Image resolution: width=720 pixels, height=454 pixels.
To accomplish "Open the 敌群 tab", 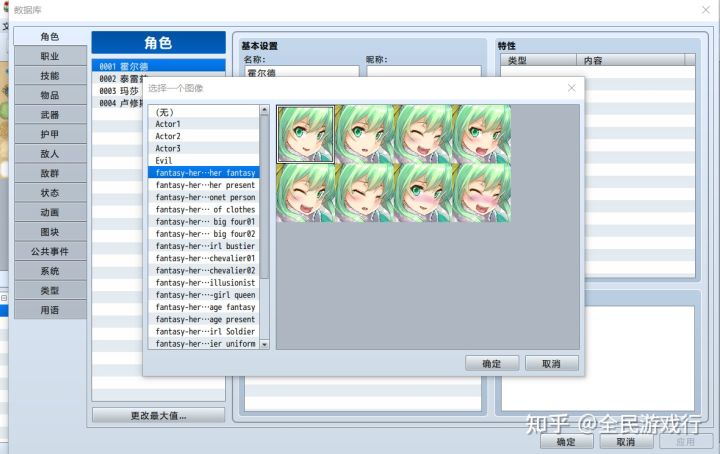I will coord(50,173).
